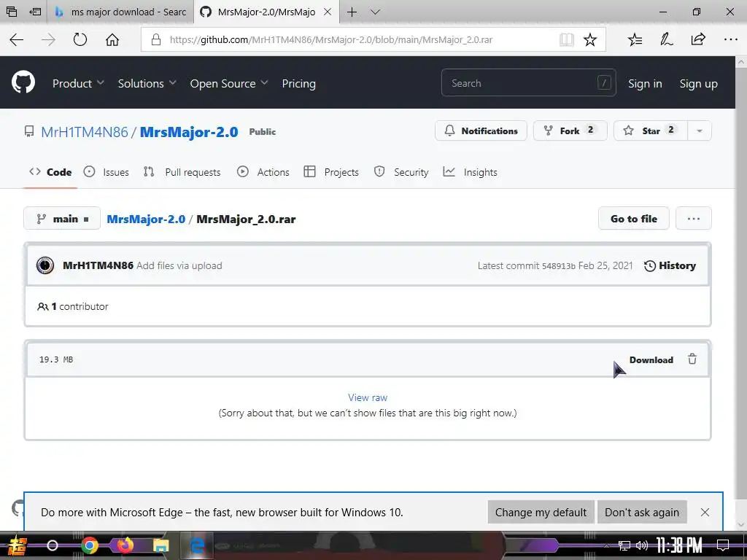The image size is (747, 560).
Task: Open the file more options ellipsis button
Action: [693, 219]
